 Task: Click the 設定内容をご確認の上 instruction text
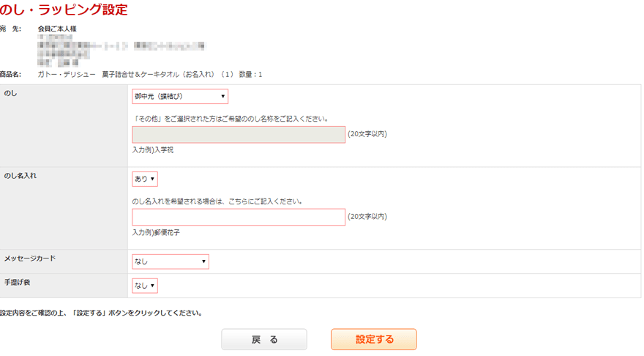101,313
